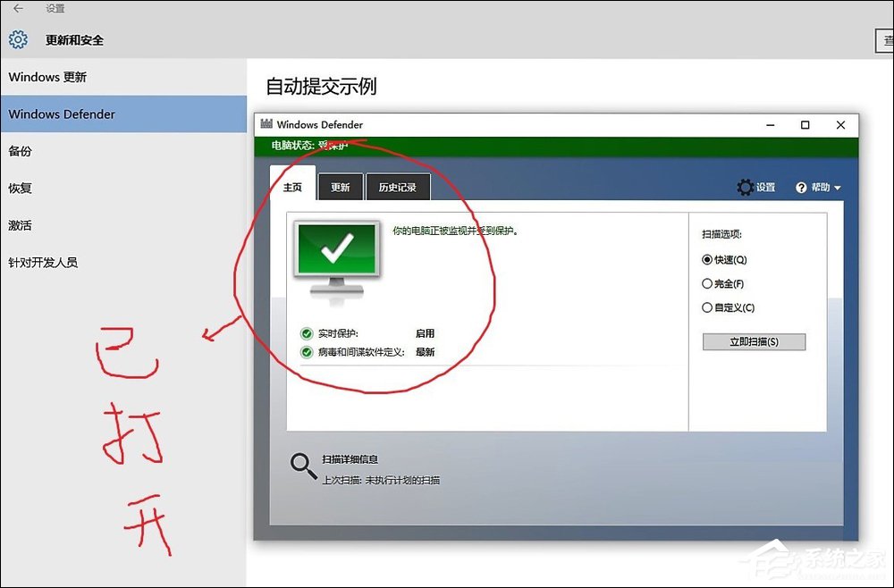Select the 完全(F) scan option
Viewport: 894px width, 588px height.
706,283
